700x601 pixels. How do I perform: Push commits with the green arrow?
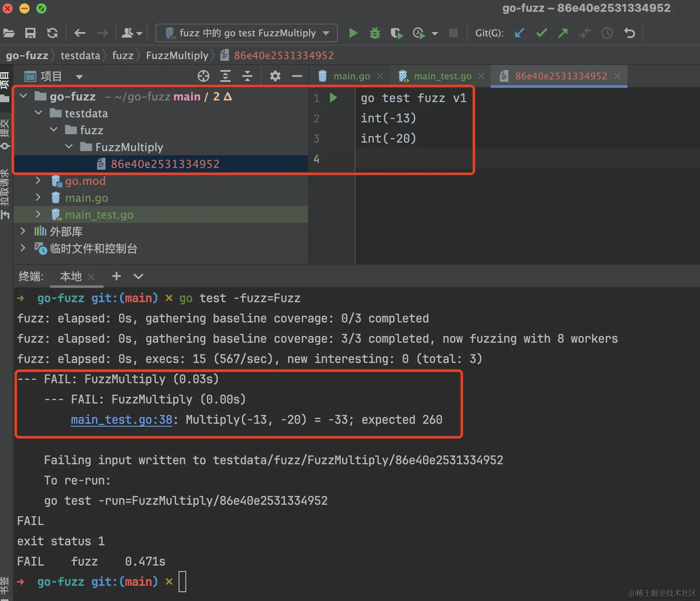(x=563, y=33)
